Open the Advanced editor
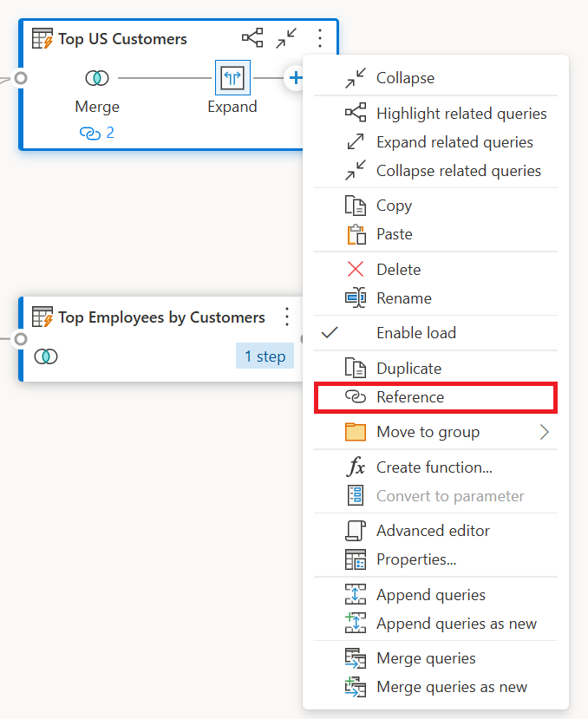The height and width of the screenshot is (719, 588). pos(435,531)
